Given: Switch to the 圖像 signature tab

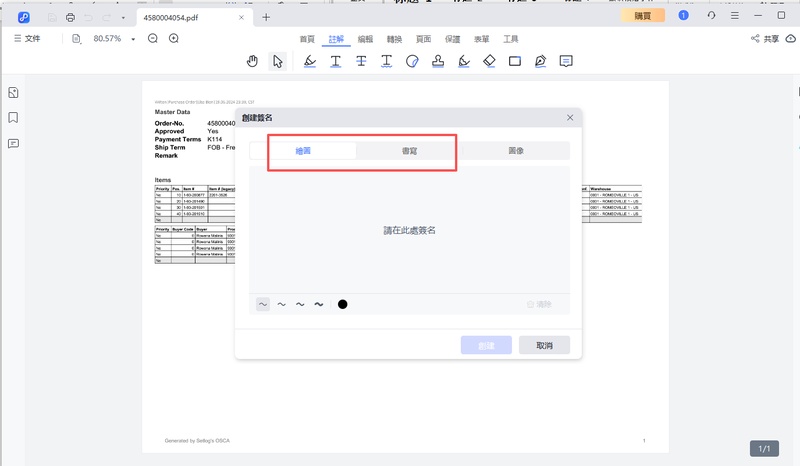Looking at the screenshot, I should 516,150.
